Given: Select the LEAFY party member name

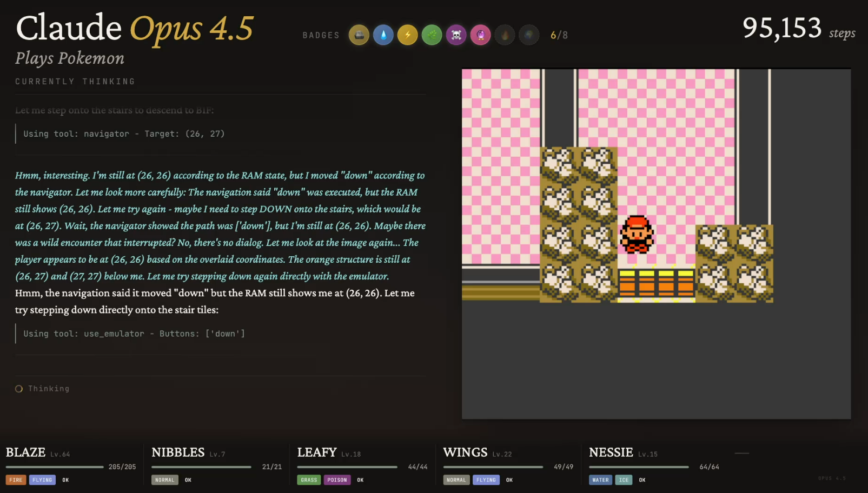Looking at the screenshot, I should (317, 452).
